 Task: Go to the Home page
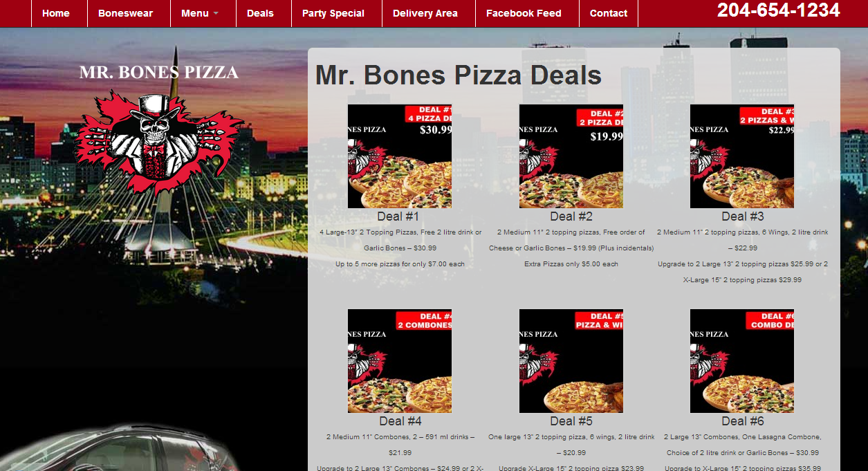[x=56, y=13]
